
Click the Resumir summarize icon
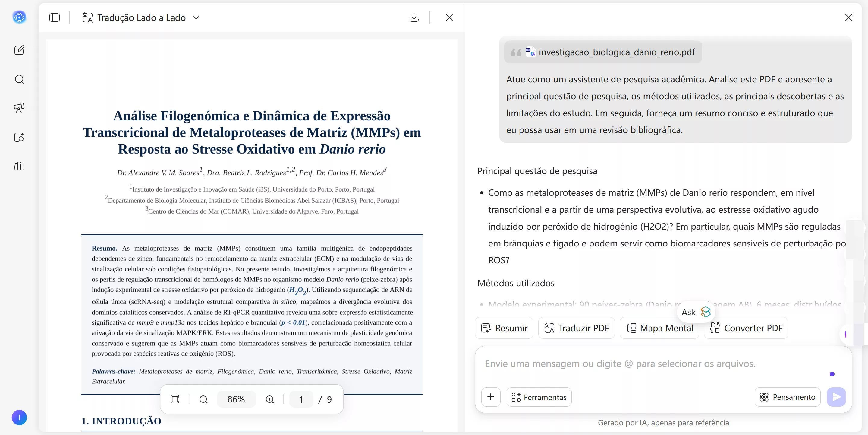tap(486, 328)
